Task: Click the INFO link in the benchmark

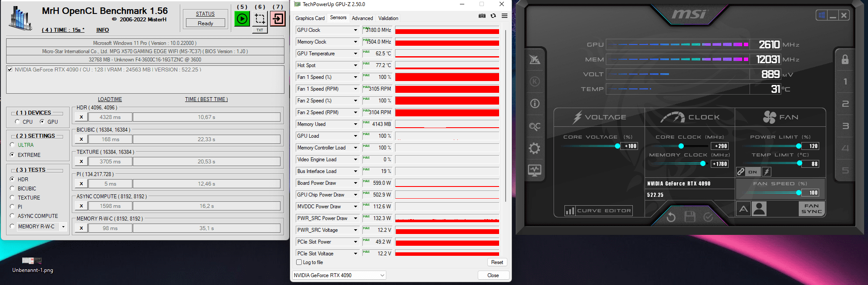Action: pos(103,30)
